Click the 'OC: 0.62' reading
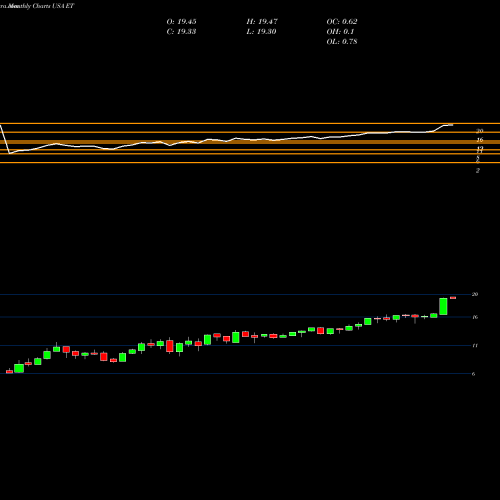The width and height of the screenshot is (500, 500). coord(342,22)
